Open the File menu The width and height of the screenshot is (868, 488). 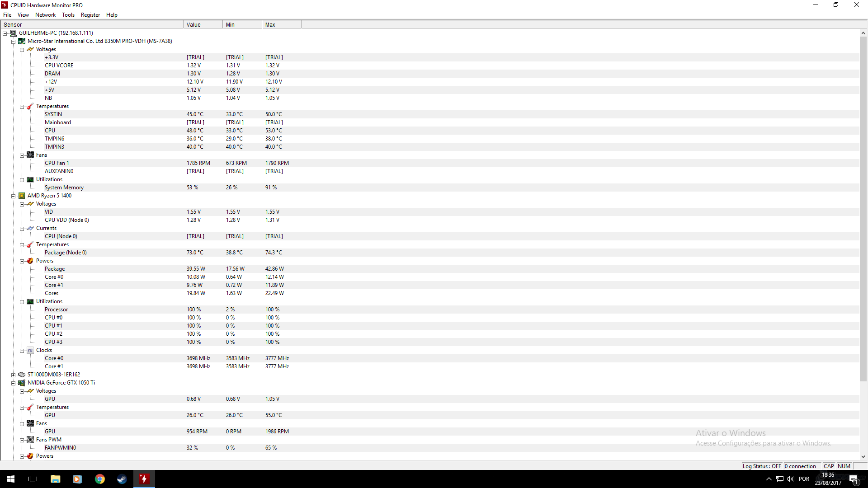click(x=7, y=15)
